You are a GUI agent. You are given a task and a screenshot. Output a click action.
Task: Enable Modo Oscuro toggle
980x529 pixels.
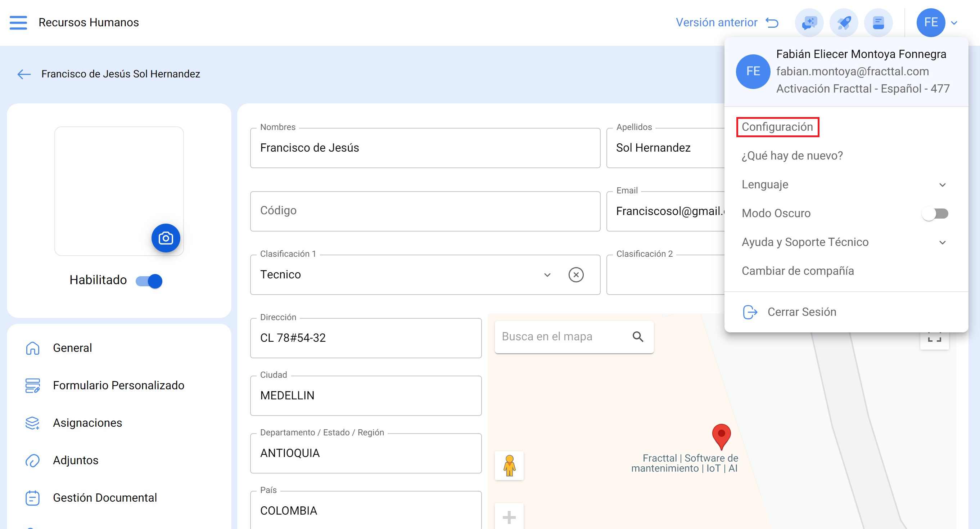[x=934, y=214]
